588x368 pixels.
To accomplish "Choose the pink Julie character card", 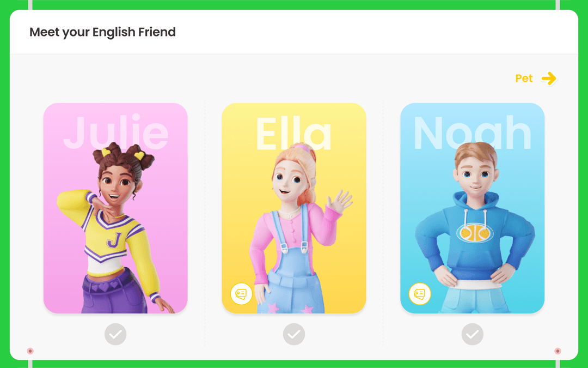I will [x=115, y=208].
